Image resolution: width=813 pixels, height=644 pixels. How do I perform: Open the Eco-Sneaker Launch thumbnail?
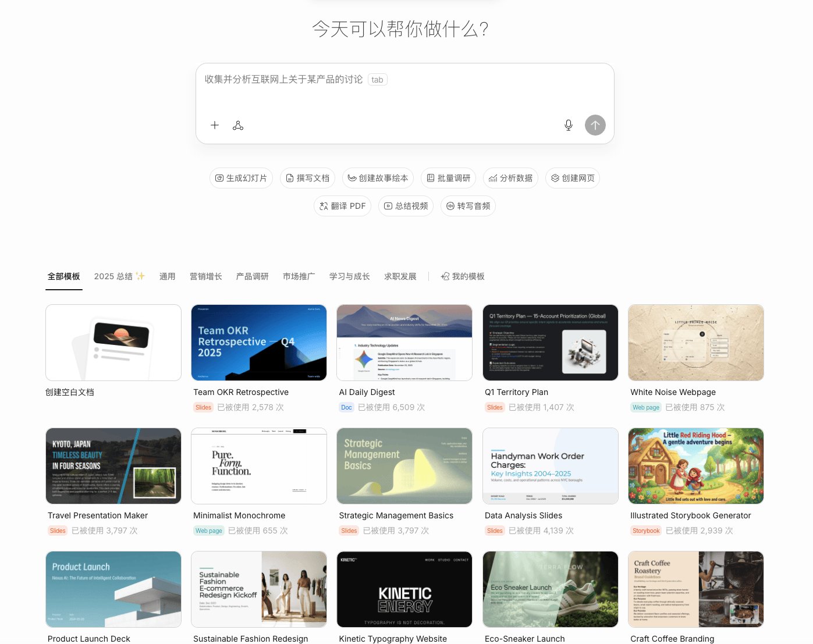(551, 589)
